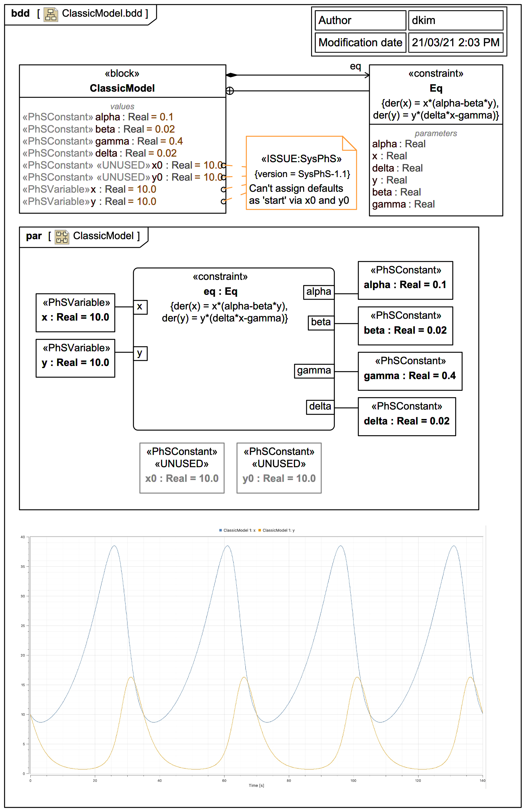
Task: Click the blue ClassicModel 1: x legend marker
Action: 221,530
